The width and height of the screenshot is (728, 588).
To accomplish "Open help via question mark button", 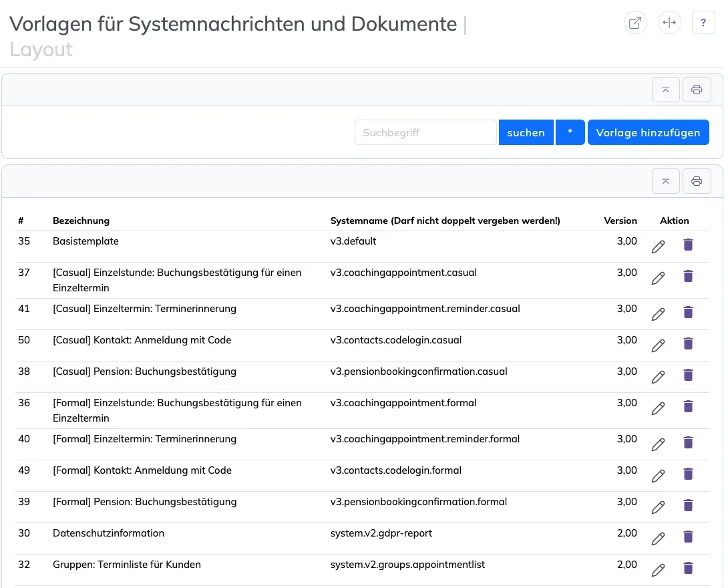I will [x=703, y=23].
